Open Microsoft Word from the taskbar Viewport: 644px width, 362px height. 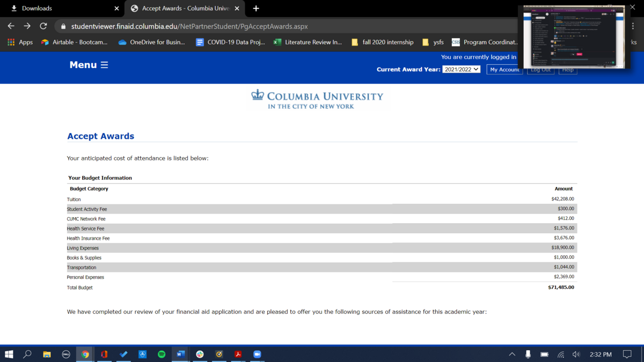pyautogui.click(x=180, y=354)
